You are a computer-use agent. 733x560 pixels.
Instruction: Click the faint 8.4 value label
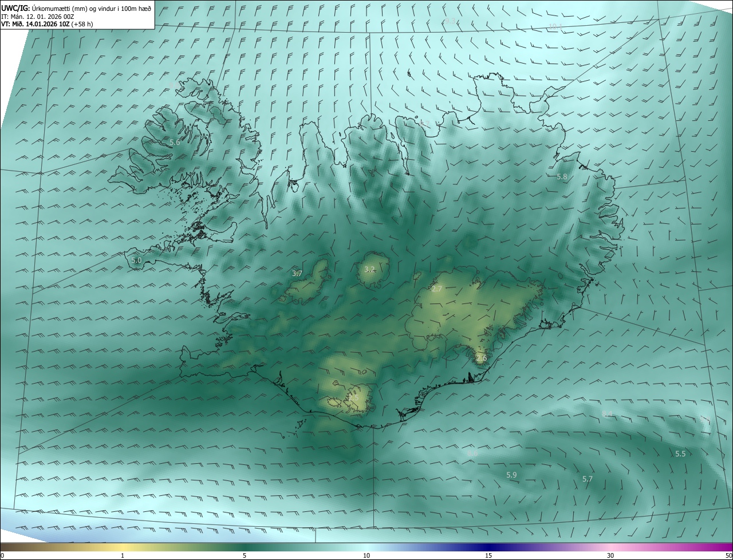tap(607, 413)
